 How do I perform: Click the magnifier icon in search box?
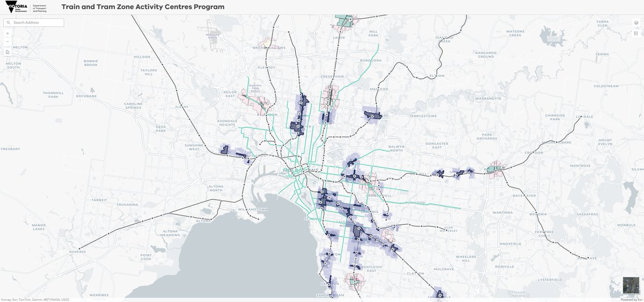pos(9,23)
